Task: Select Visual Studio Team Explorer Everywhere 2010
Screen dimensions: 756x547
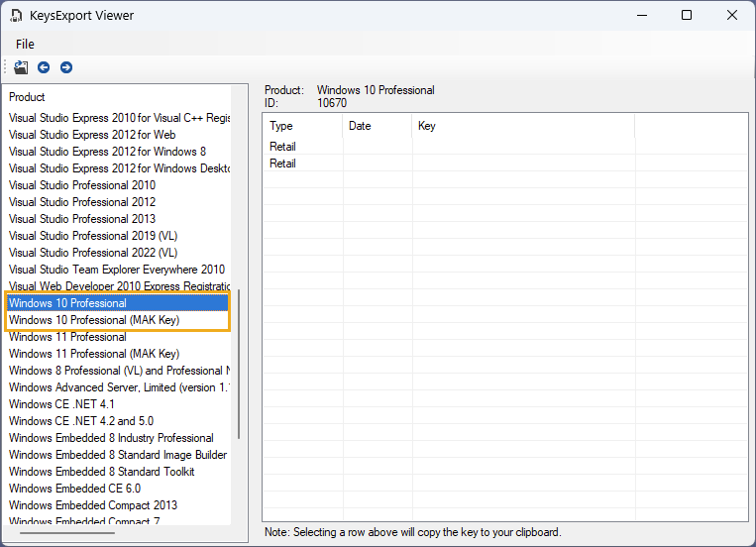Action: [119, 270]
